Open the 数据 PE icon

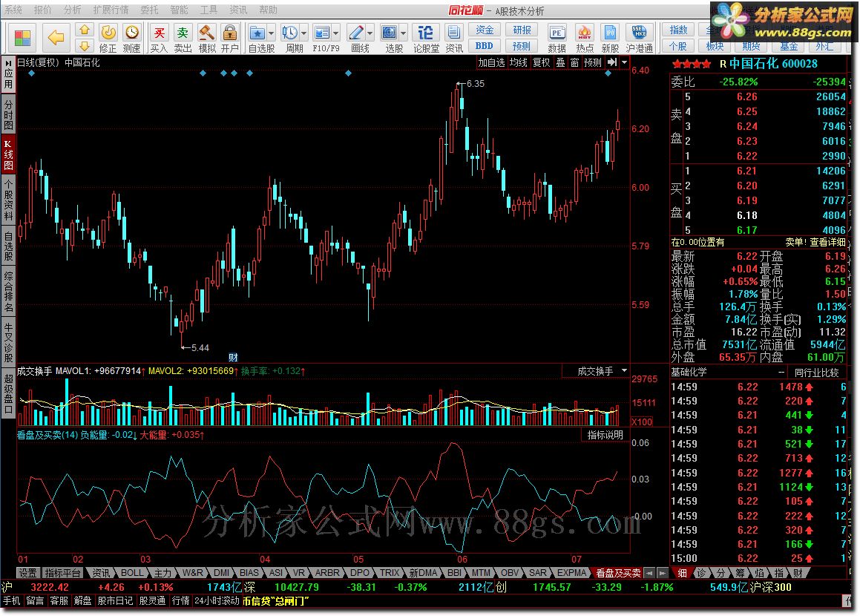point(557,33)
